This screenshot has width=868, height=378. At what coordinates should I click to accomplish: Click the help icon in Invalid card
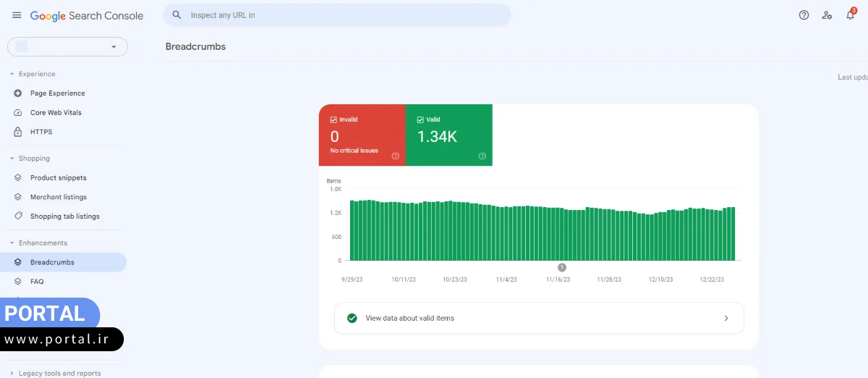click(x=396, y=156)
